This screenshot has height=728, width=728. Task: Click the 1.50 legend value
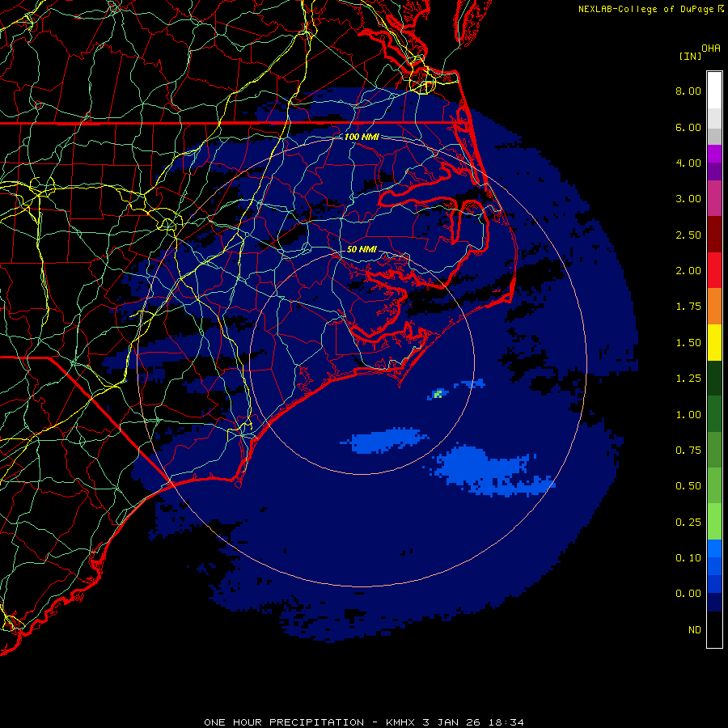(x=688, y=343)
